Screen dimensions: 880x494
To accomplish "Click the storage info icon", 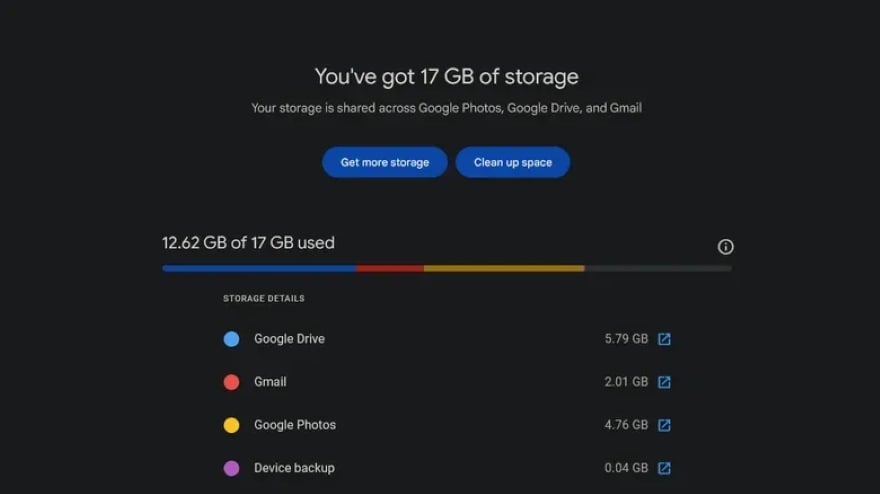I will pyautogui.click(x=726, y=247).
